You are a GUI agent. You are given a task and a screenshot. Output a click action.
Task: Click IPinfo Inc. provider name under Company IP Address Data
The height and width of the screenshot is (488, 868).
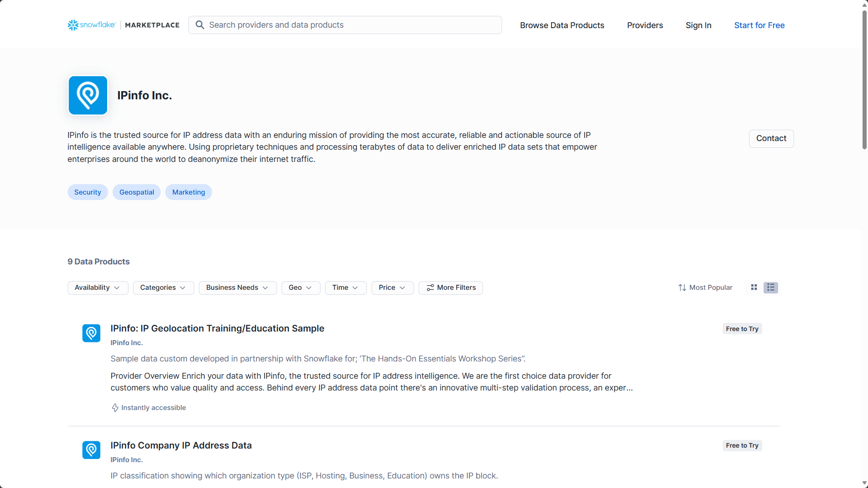coord(127,460)
